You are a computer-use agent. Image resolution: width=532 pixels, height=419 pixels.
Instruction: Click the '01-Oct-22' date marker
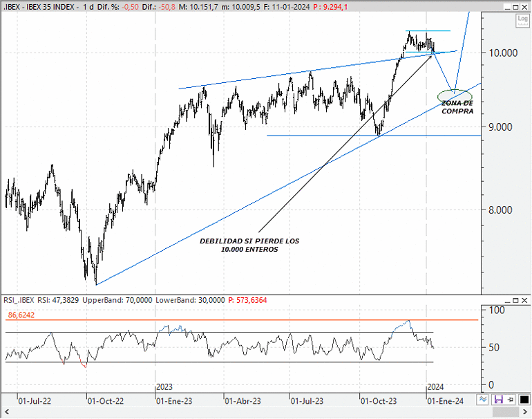click(x=106, y=401)
